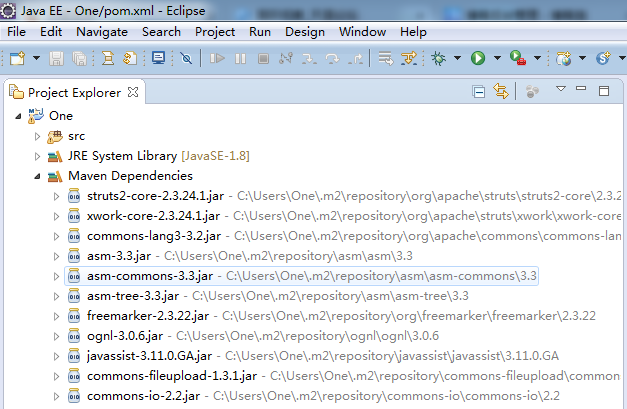This screenshot has height=409, width=627.
Task: Click the Drop to Frame icon
Action: (386, 59)
